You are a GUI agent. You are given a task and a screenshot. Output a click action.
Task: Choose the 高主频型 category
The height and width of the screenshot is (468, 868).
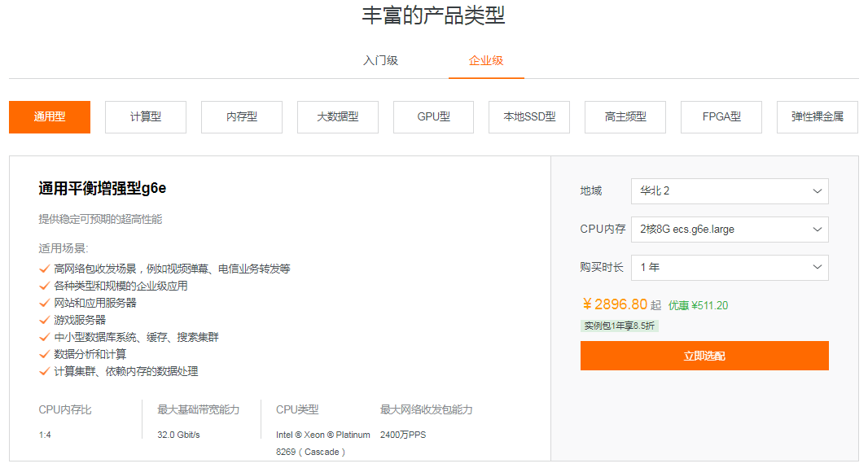point(625,117)
